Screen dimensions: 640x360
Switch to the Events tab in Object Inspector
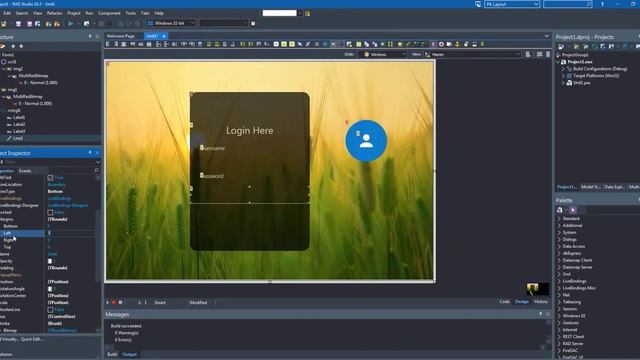pos(25,171)
